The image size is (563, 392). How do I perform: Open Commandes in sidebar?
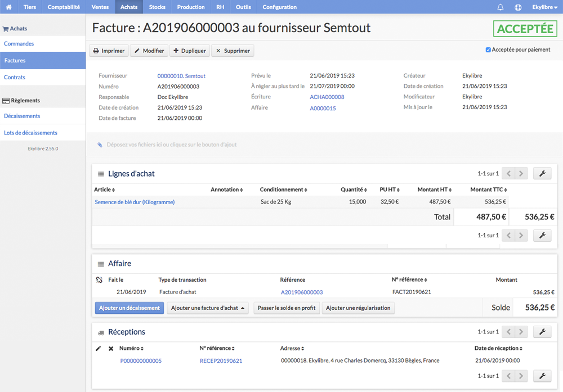point(43,44)
